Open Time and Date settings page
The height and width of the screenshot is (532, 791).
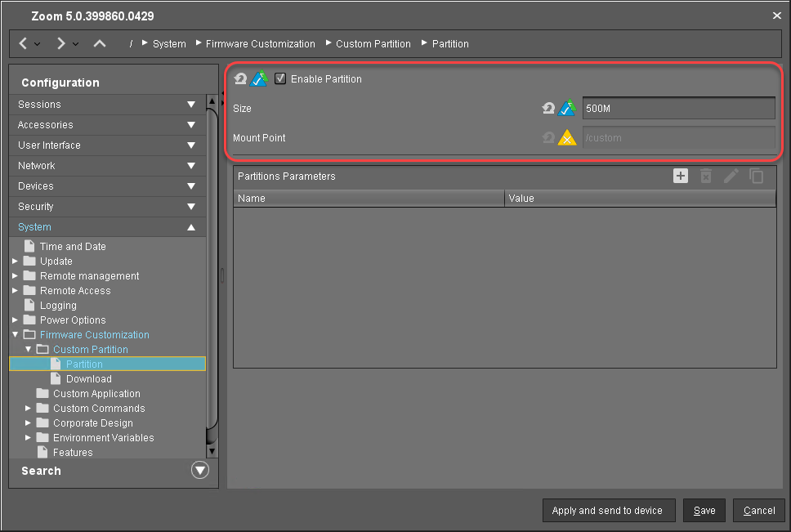[x=73, y=247]
